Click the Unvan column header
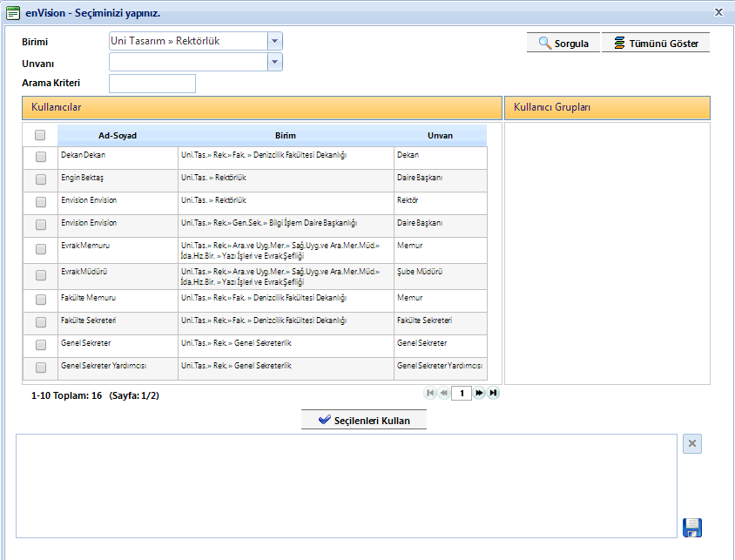 (x=440, y=136)
